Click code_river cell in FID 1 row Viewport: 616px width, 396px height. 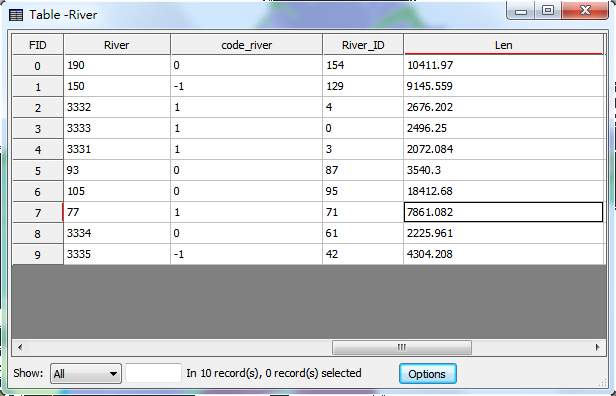coord(246,86)
